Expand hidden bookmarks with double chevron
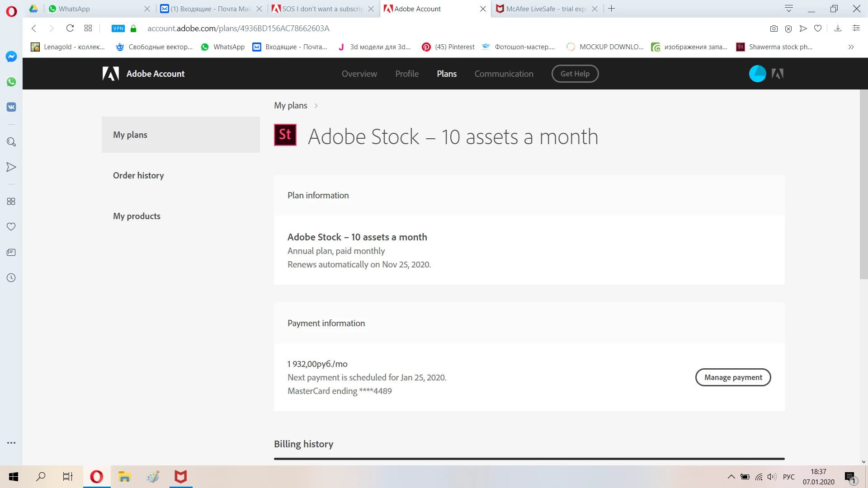 tap(851, 47)
